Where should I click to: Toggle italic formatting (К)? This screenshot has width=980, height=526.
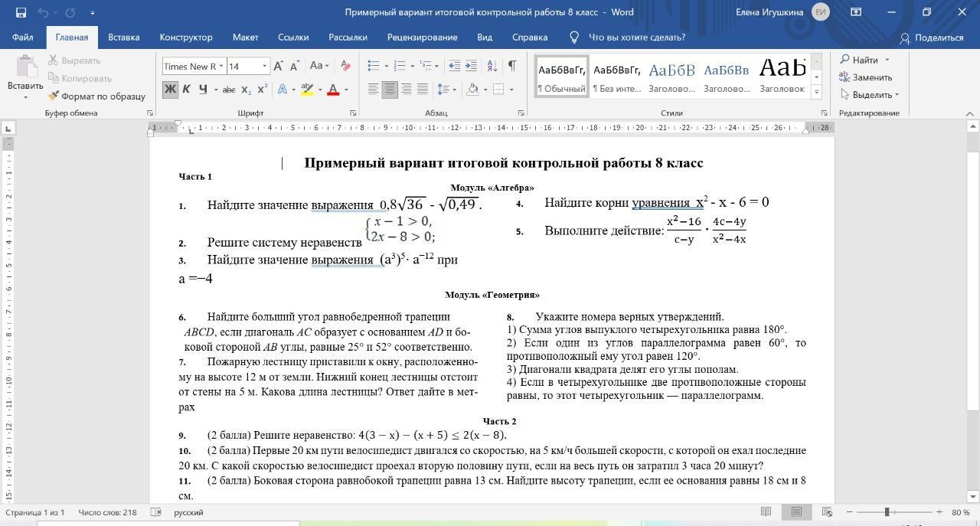[x=186, y=90]
